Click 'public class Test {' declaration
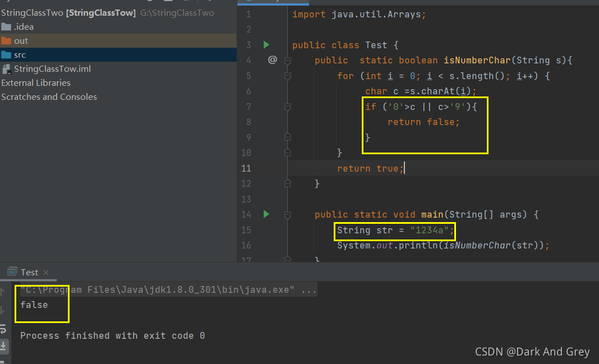Viewport: 599px width, 364px height. (345, 45)
